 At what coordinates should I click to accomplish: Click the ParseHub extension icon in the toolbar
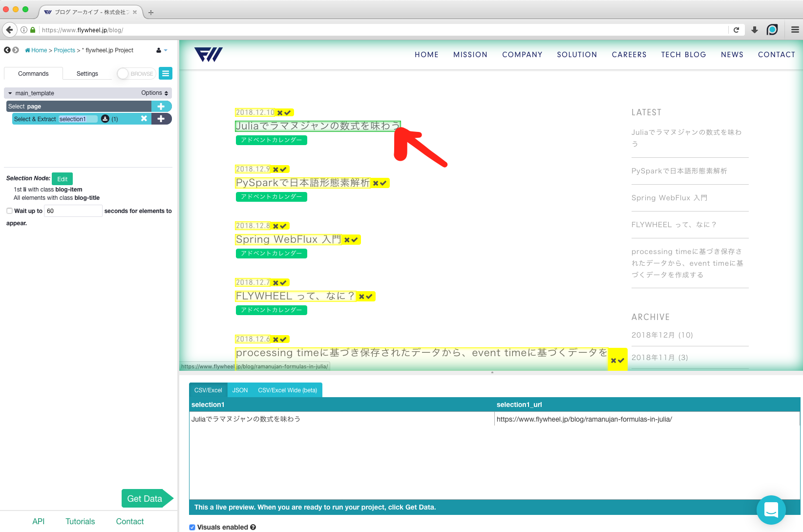click(772, 30)
